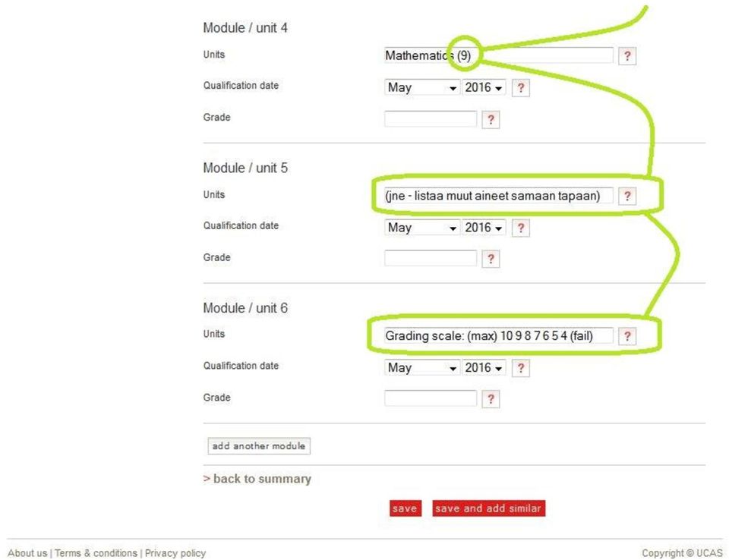Open help for Module 4 Qualification date
This screenshot has width=729, height=560.
(521, 88)
